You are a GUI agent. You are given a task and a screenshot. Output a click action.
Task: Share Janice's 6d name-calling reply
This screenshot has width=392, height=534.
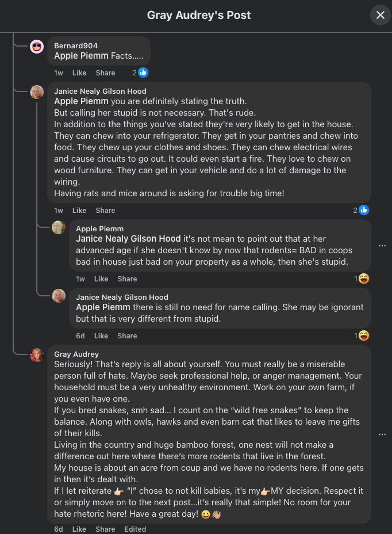(127, 336)
